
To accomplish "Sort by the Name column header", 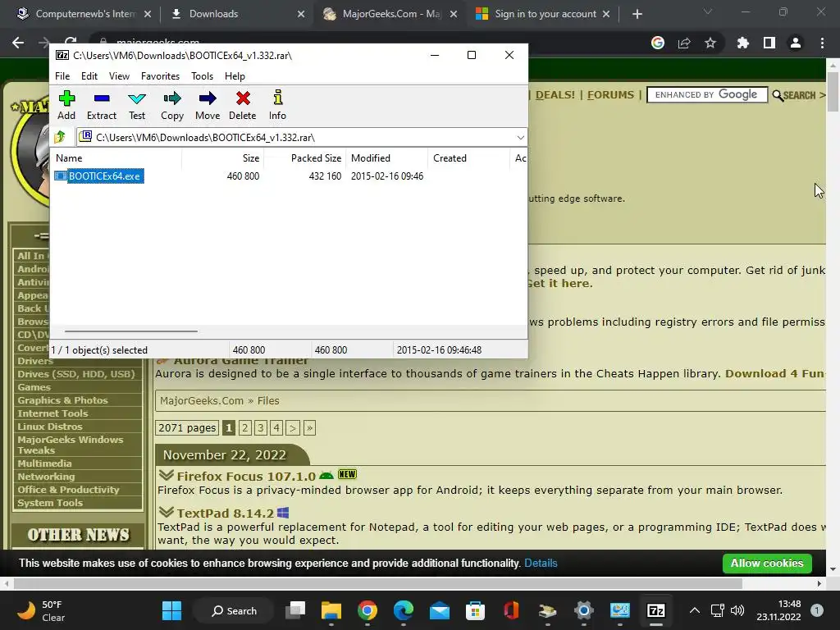I will (x=116, y=158).
